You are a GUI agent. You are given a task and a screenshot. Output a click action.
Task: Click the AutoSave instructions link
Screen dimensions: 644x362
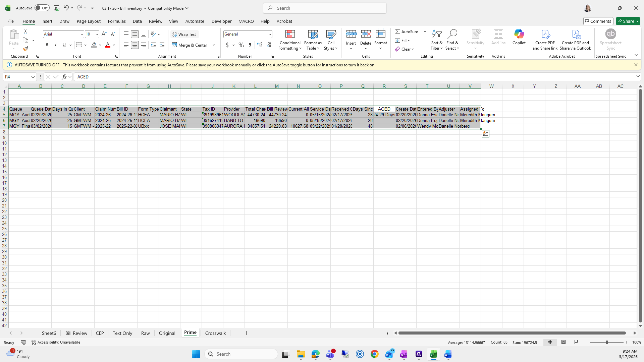click(219, 65)
